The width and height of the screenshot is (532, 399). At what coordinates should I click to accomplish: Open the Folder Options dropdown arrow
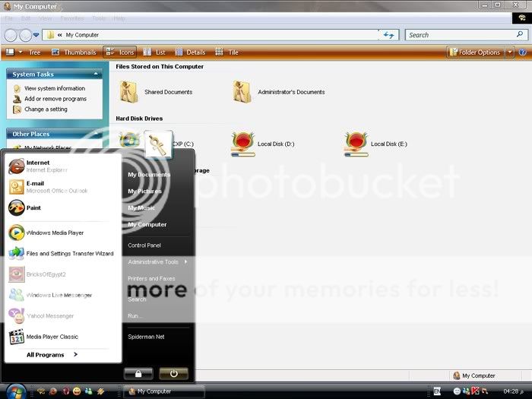pyautogui.click(x=510, y=52)
